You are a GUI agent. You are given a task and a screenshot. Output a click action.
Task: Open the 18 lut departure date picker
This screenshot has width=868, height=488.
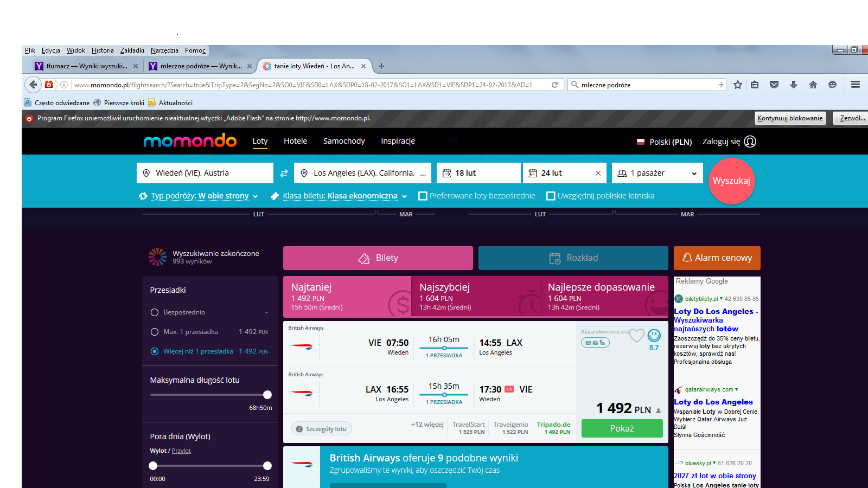478,173
